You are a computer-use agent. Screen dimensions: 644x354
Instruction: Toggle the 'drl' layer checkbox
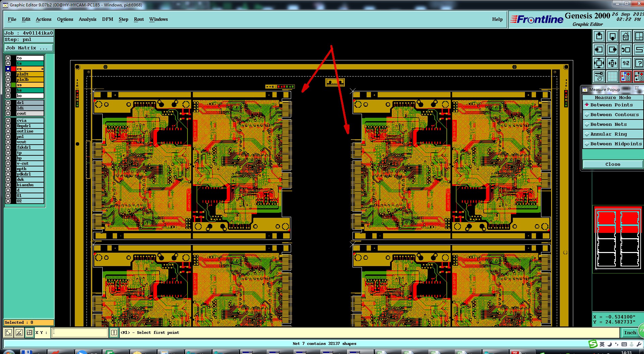point(8,103)
